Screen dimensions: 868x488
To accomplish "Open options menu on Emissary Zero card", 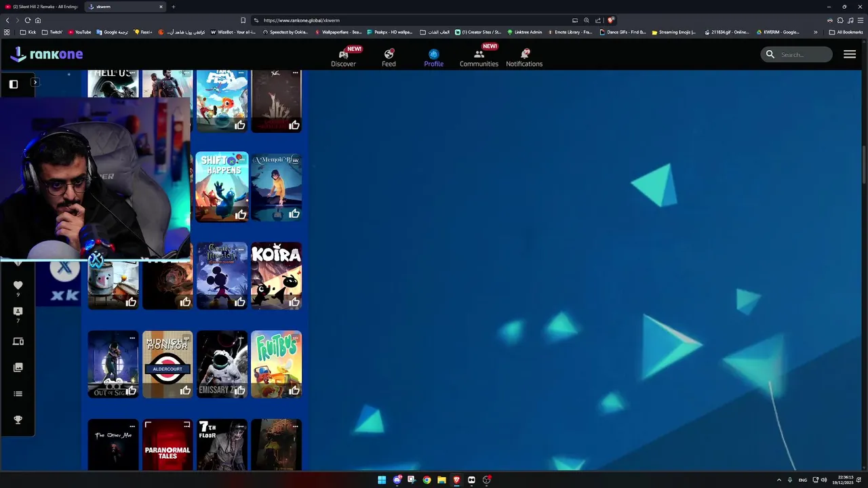I will tap(241, 338).
